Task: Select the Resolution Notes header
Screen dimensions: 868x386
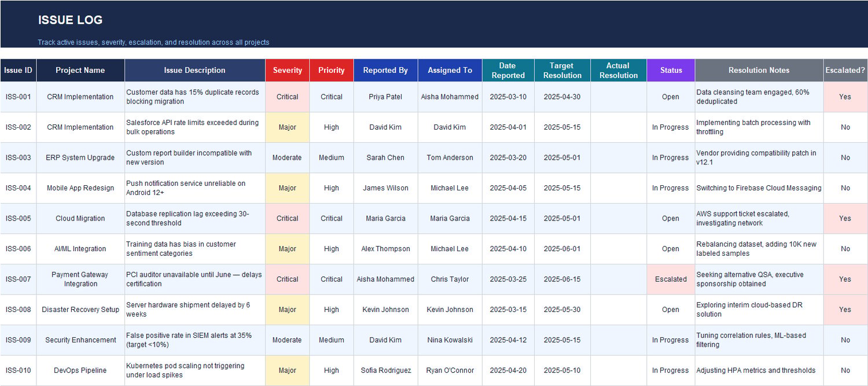Action: point(759,70)
